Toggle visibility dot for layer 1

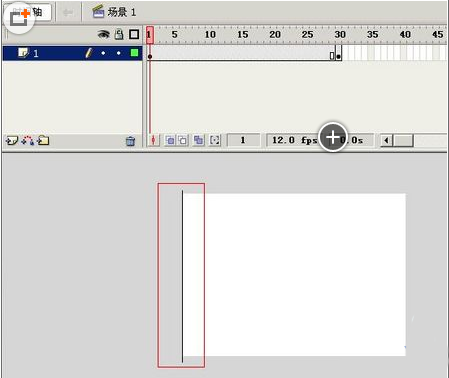103,53
